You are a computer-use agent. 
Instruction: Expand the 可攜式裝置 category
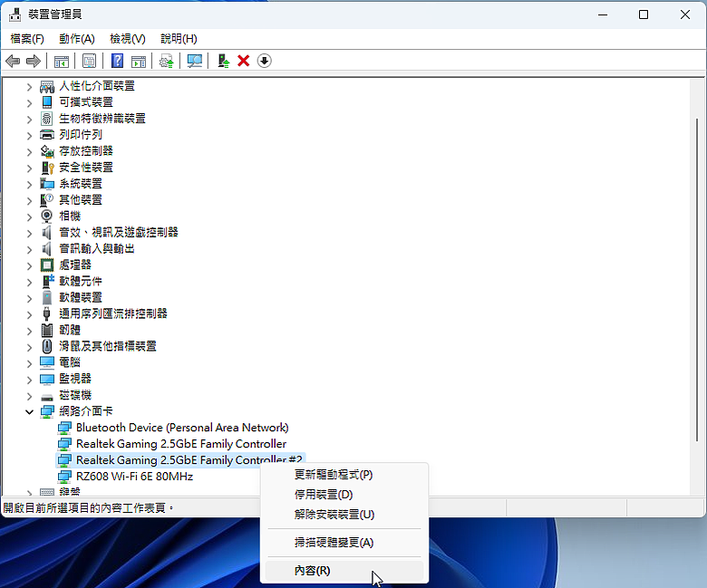29,102
